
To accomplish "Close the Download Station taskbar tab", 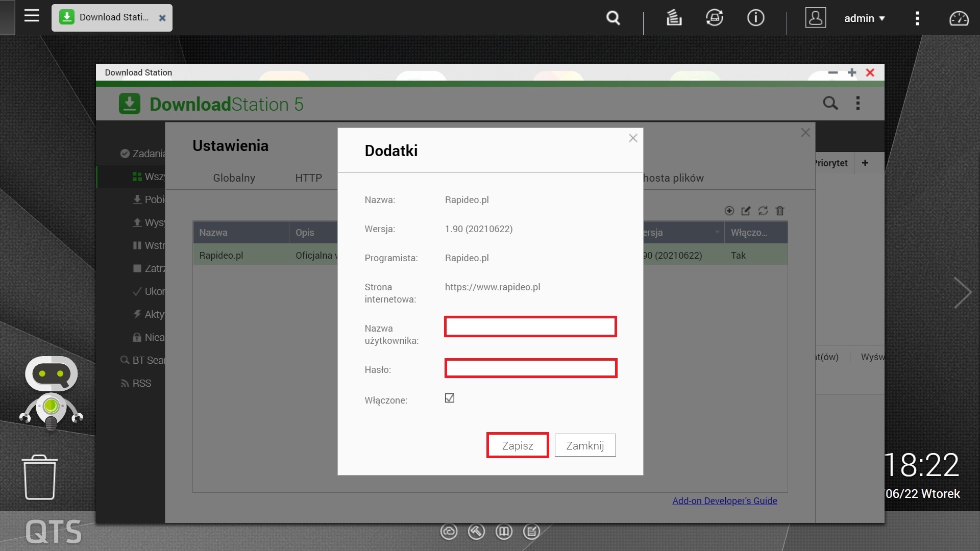I will pyautogui.click(x=162, y=18).
